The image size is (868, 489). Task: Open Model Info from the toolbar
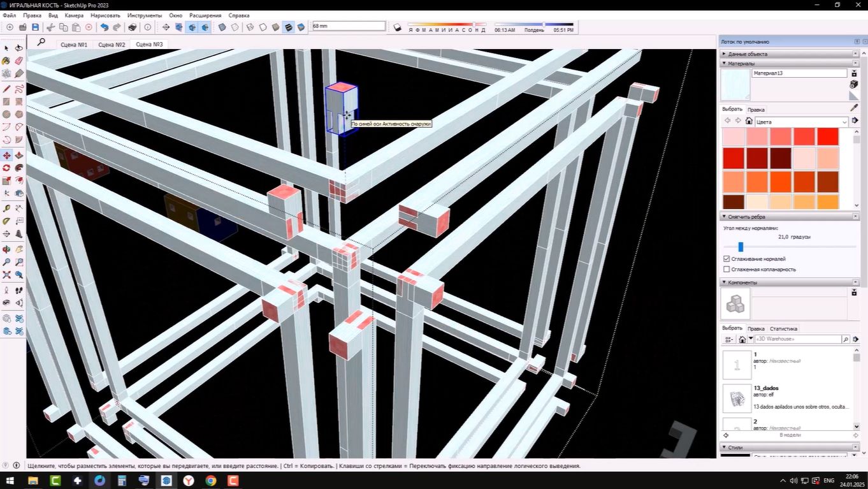coord(148,27)
